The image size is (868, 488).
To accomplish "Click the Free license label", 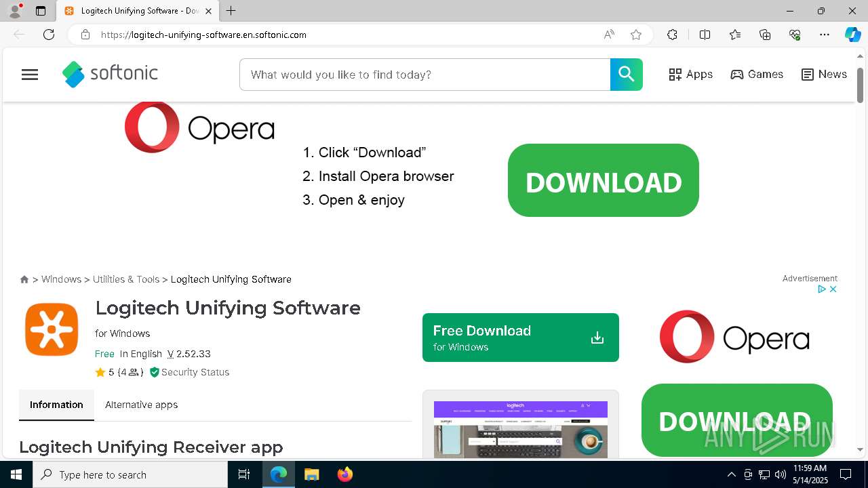I will coord(104,354).
